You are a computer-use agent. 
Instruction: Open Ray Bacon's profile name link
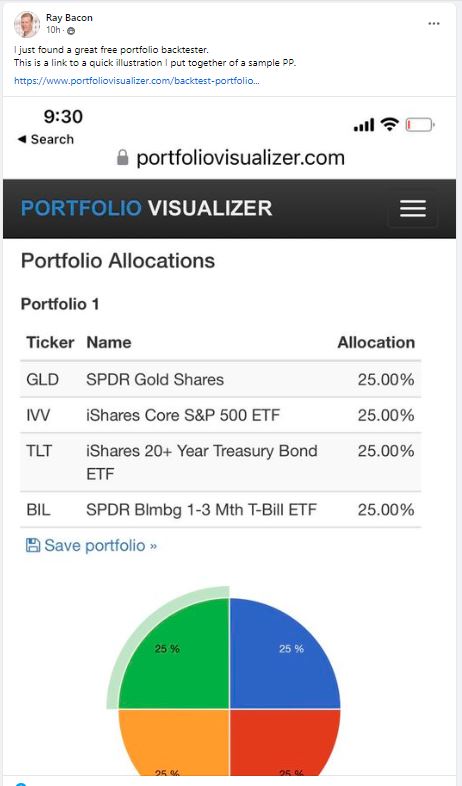click(x=69, y=18)
